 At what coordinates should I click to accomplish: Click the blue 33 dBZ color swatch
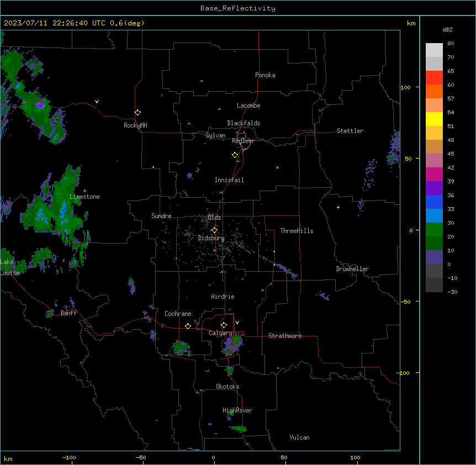[434, 202]
